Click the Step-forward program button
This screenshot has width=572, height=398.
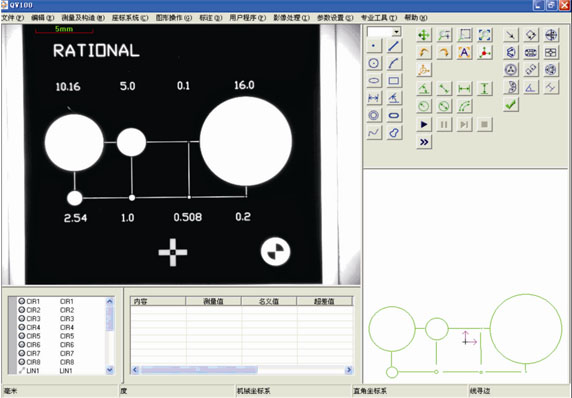(x=464, y=124)
